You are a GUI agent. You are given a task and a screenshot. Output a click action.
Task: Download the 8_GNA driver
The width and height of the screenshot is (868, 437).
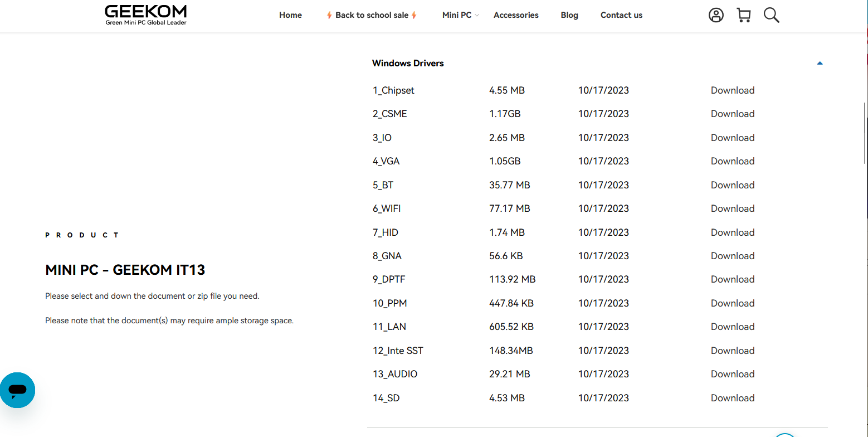(733, 256)
